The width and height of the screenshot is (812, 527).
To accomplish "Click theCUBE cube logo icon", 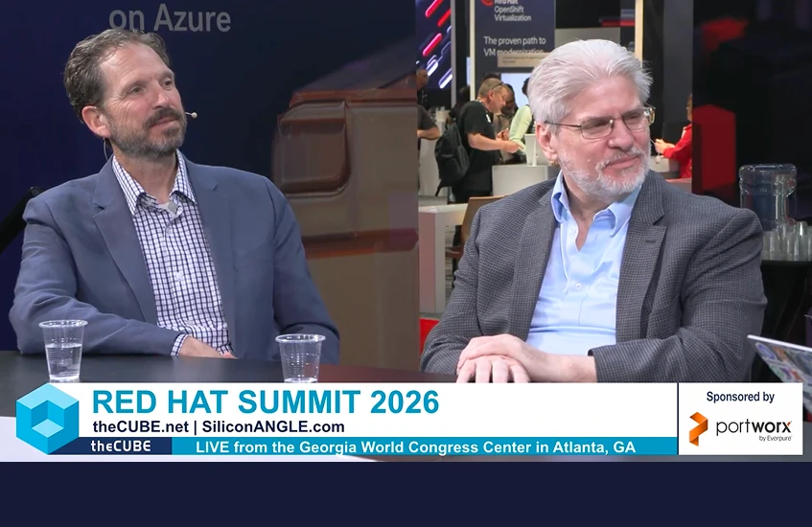I will click(47, 419).
